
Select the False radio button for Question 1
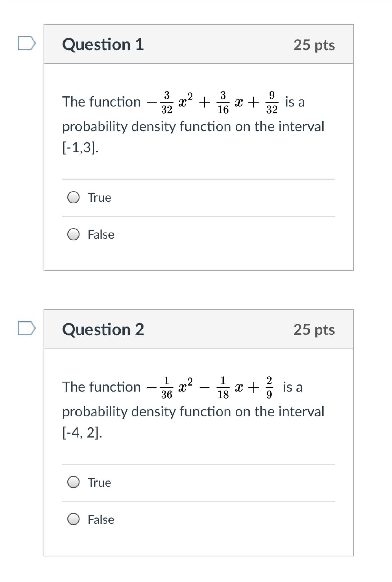point(74,235)
